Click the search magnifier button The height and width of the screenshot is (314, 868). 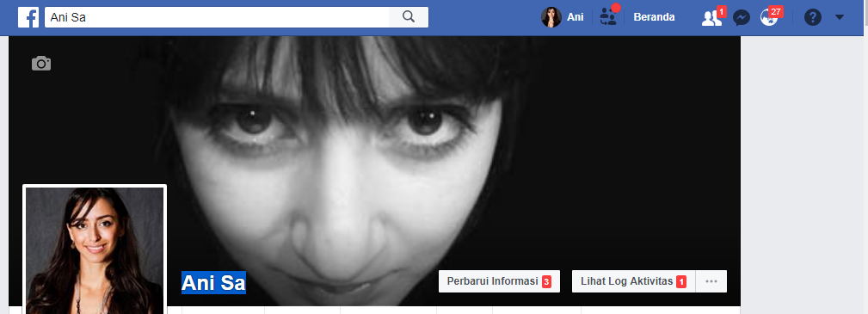(409, 17)
